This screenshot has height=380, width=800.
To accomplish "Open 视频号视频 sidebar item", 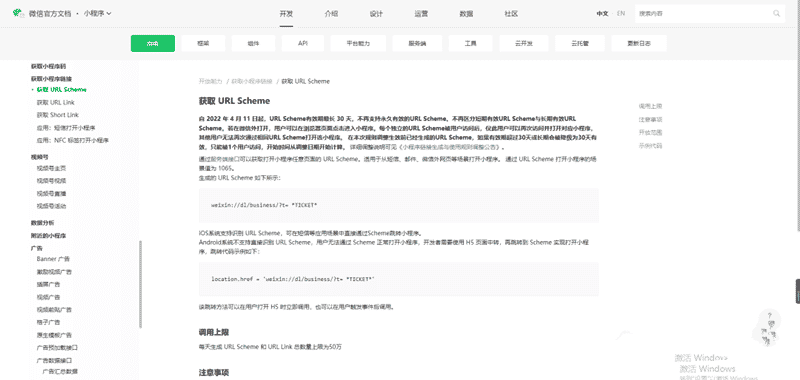I will pos(51,181).
